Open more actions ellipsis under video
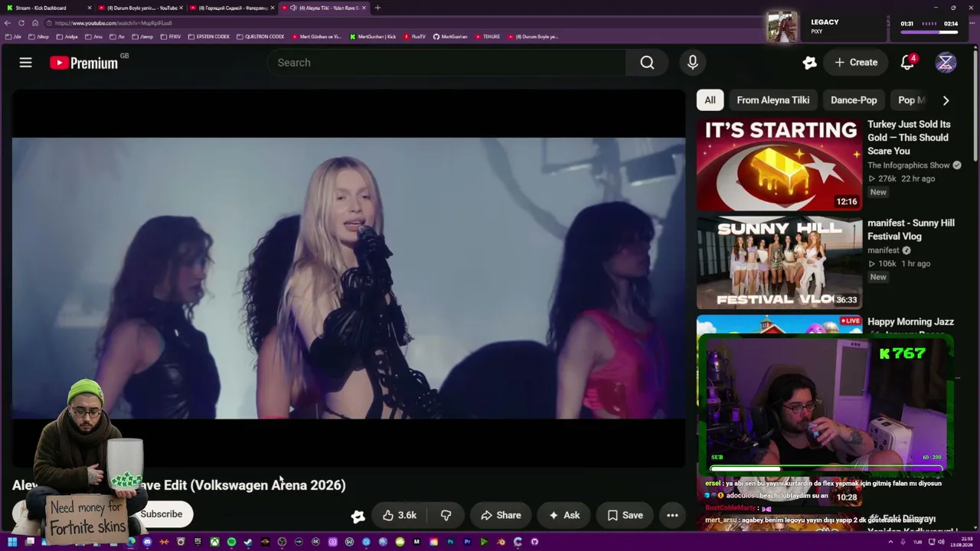This screenshot has width=980, height=551. tap(672, 515)
